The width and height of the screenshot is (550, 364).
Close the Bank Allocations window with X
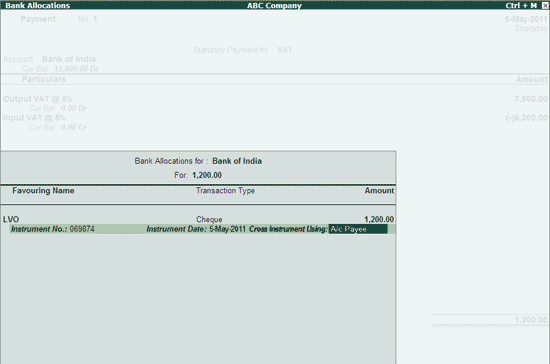tap(545, 5)
